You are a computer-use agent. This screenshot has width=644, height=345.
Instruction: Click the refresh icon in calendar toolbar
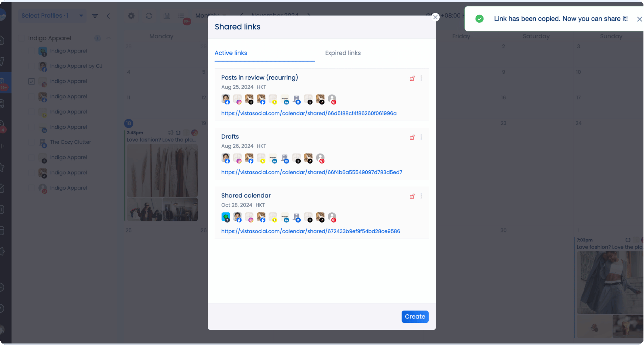(149, 16)
